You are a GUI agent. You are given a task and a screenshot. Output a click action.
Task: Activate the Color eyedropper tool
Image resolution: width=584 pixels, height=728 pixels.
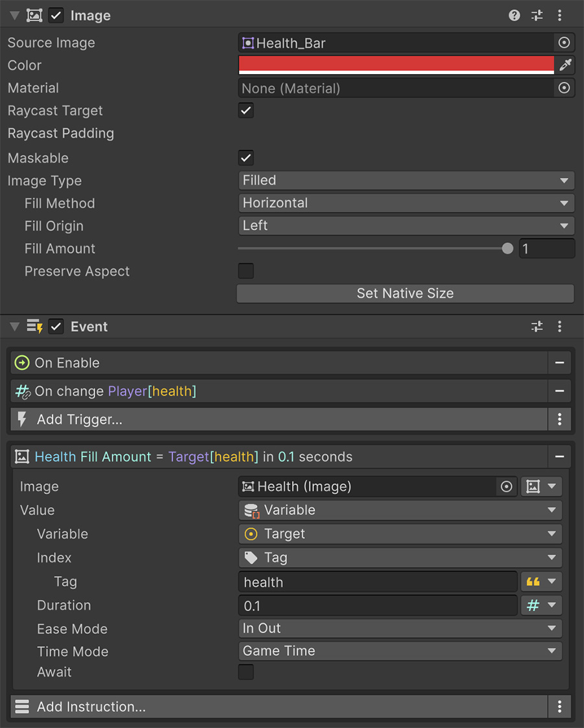tap(565, 65)
